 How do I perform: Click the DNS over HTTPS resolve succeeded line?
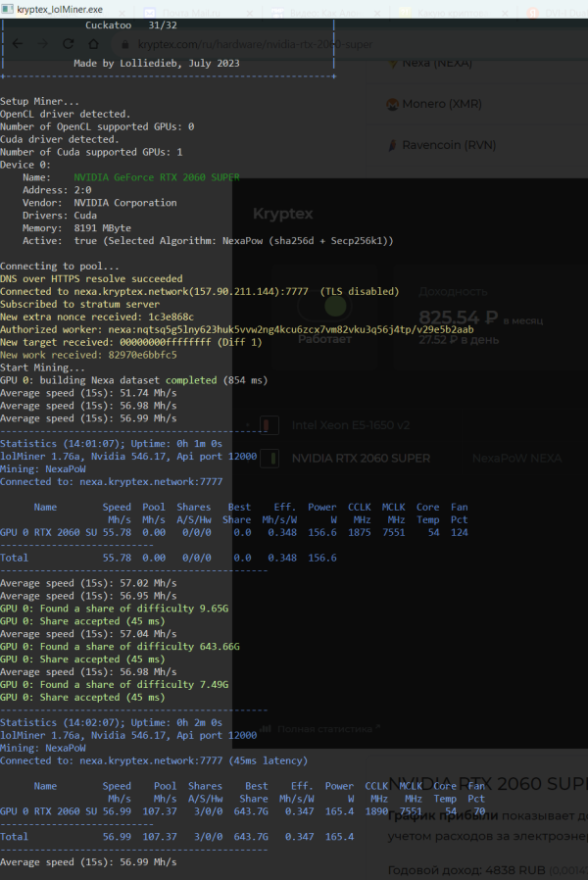(91, 278)
